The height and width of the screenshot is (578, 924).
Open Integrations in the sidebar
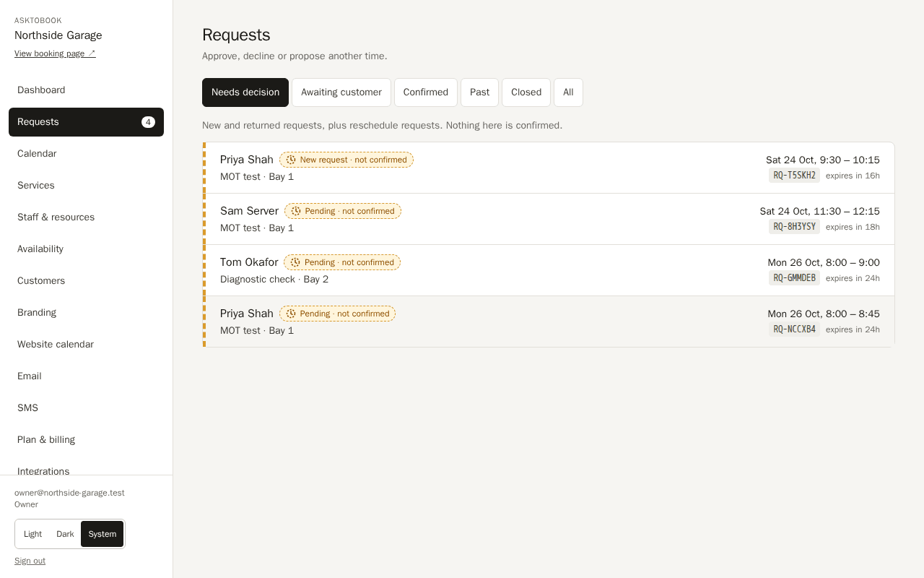[86, 466]
